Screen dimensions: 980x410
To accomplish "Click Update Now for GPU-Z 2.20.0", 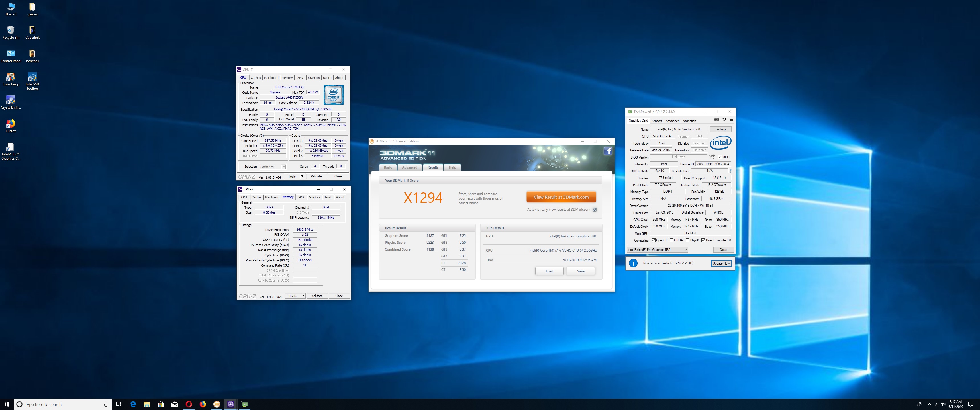I will [721, 263].
